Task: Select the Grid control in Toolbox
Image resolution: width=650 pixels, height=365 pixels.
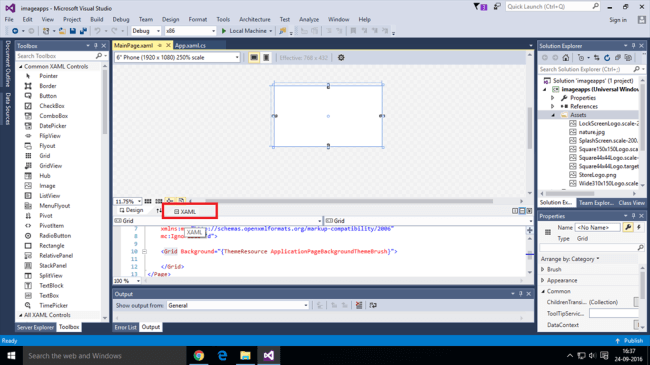Action: (x=45, y=156)
